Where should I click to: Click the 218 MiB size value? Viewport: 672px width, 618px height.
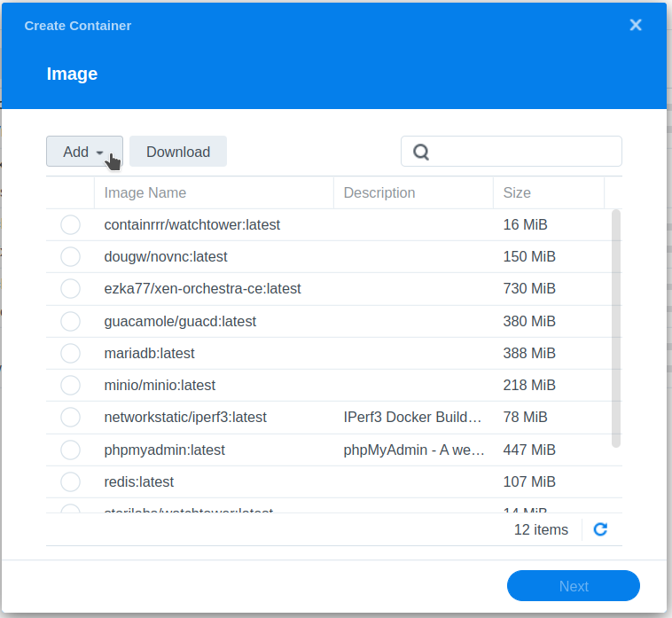[529, 385]
